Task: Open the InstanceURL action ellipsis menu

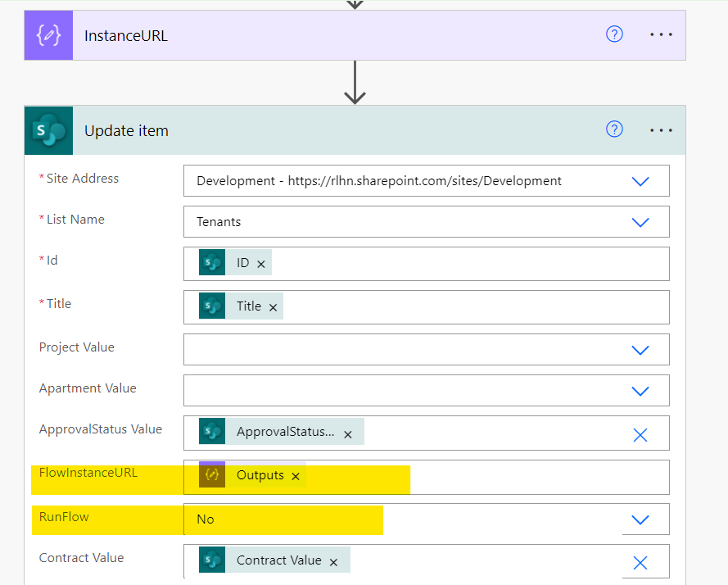Action: pyautogui.click(x=661, y=35)
